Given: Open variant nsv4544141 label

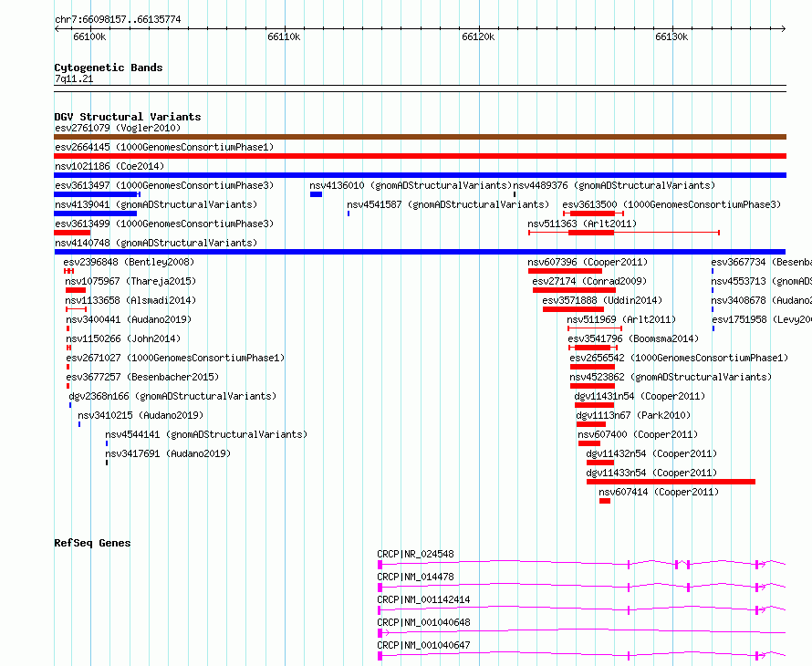Looking at the screenshot, I should [x=206, y=434].
